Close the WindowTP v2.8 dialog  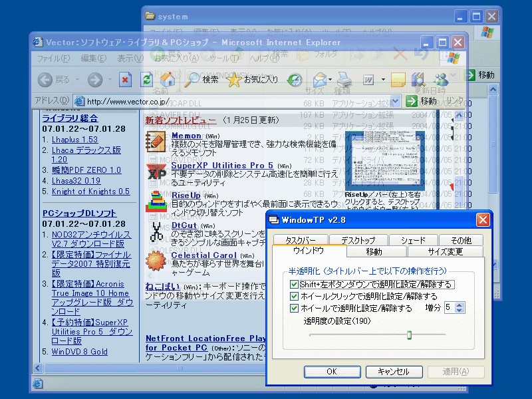[483, 220]
